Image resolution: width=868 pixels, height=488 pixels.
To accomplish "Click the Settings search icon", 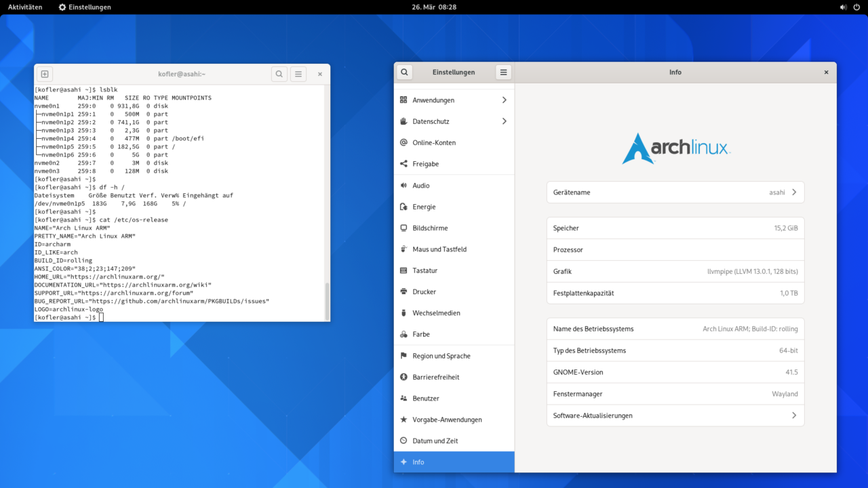I will [x=404, y=72].
